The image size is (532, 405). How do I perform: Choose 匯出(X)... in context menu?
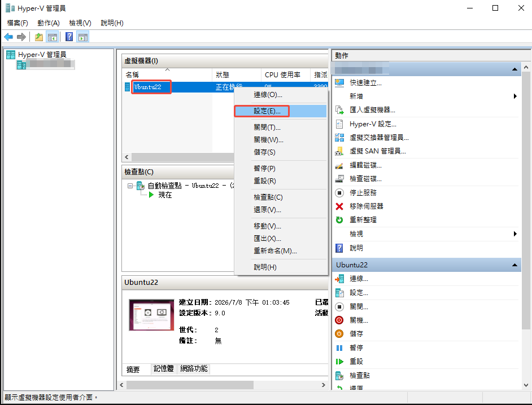pyautogui.click(x=281, y=239)
